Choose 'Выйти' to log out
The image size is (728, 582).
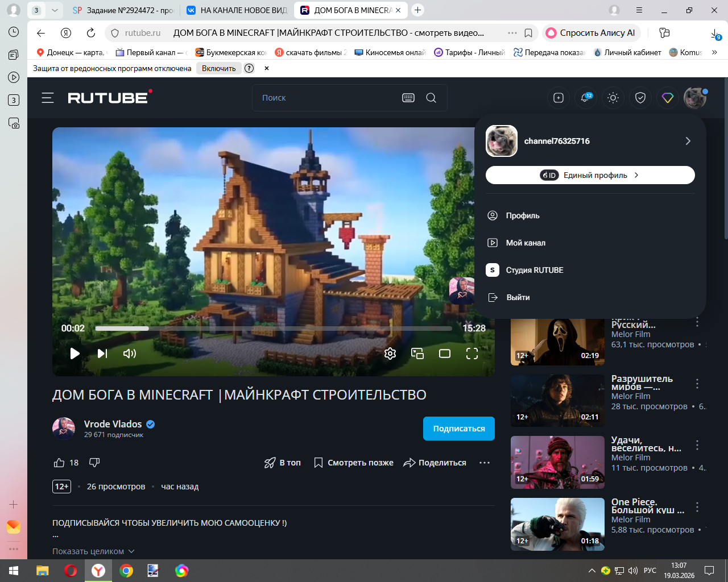(590, 297)
